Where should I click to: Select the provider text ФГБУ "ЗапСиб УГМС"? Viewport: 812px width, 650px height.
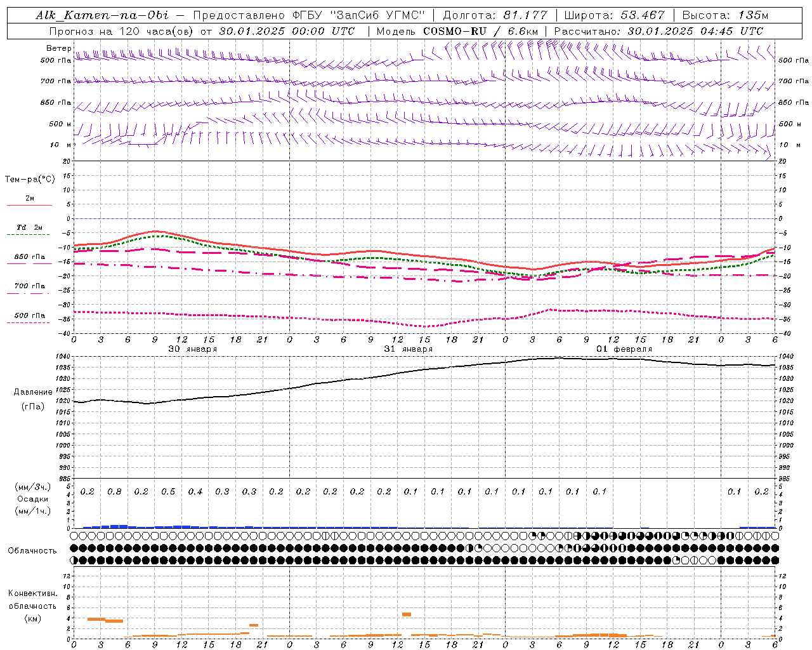[359, 15]
